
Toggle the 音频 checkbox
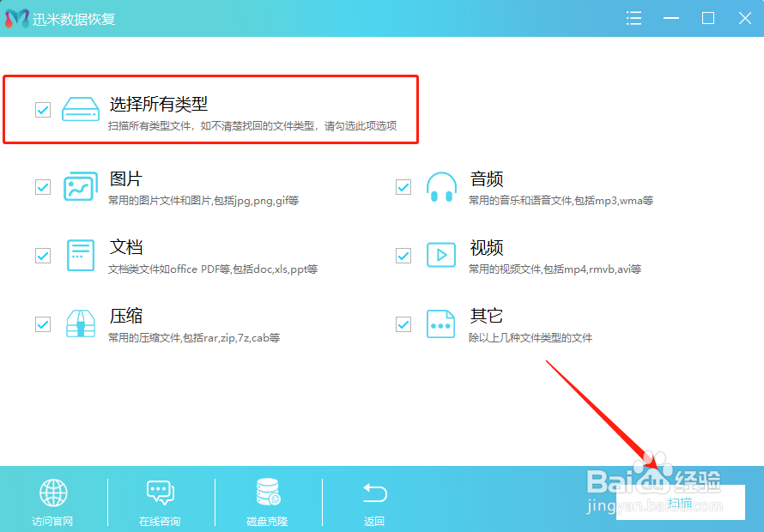coord(403,186)
